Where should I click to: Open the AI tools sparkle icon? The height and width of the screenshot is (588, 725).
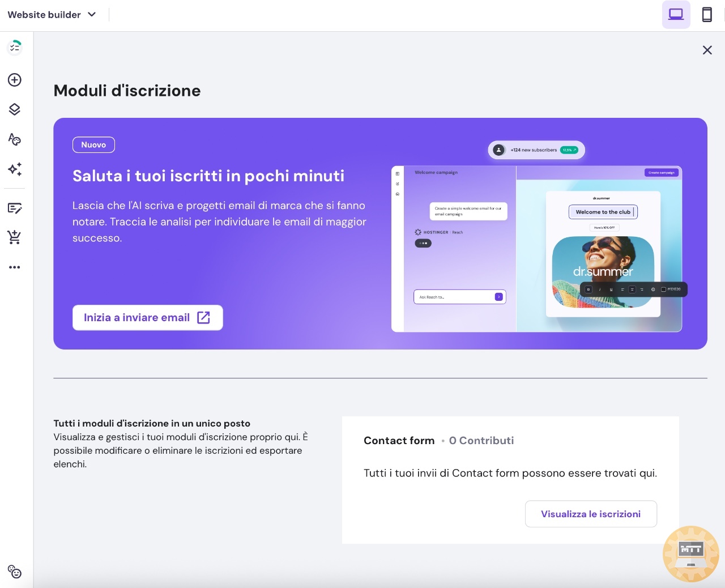click(15, 169)
